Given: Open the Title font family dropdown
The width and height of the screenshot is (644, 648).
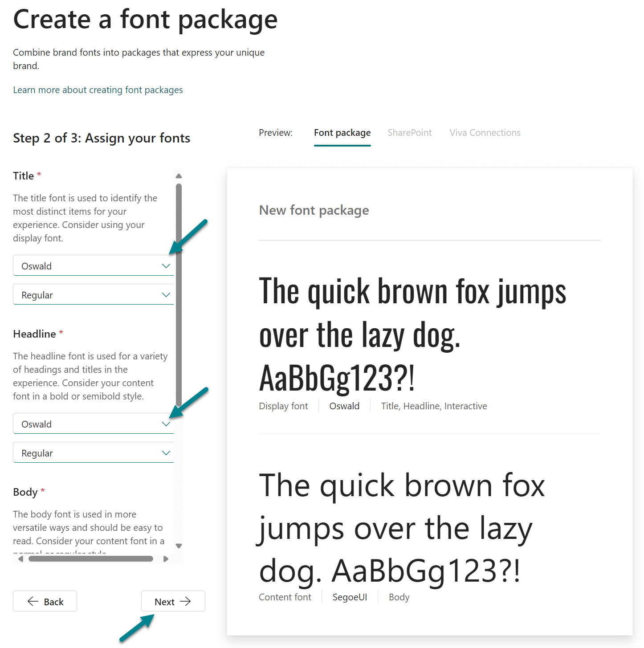Looking at the screenshot, I should pyautogui.click(x=89, y=266).
